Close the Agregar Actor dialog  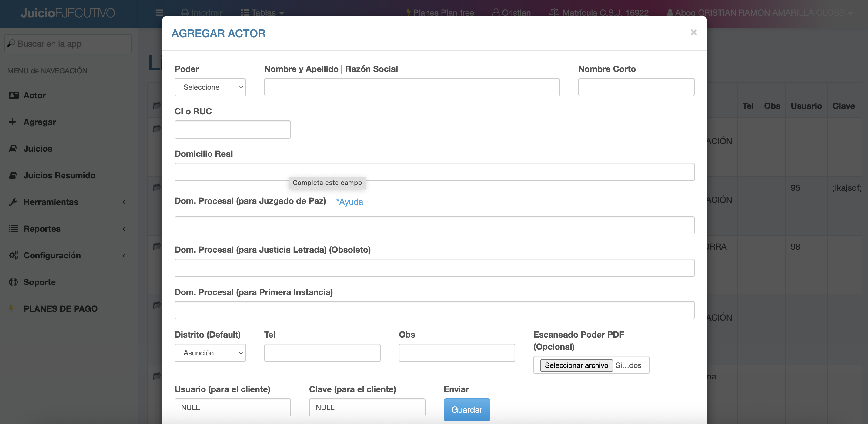coord(693,32)
